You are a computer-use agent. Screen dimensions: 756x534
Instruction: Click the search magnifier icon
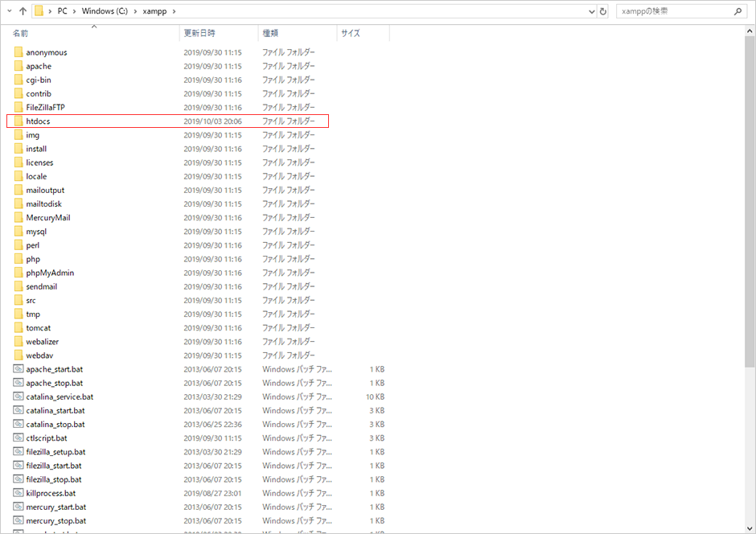coord(738,12)
